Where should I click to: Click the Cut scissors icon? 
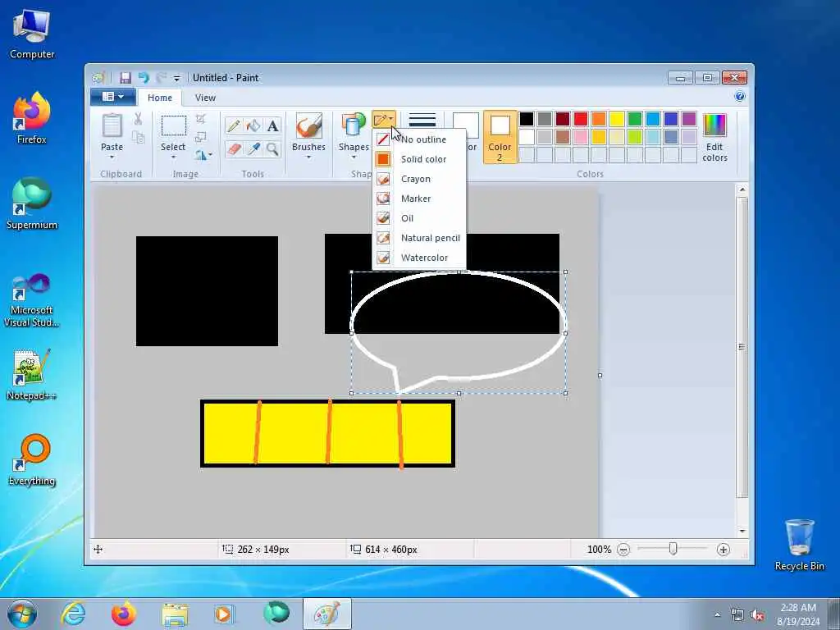(138, 119)
